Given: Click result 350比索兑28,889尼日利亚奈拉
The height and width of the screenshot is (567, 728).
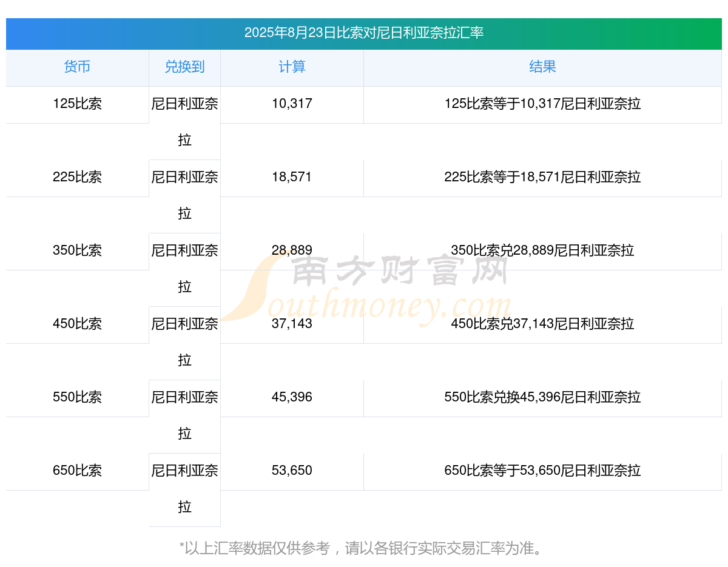Looking at the screenshot, I should coord(542,250).
